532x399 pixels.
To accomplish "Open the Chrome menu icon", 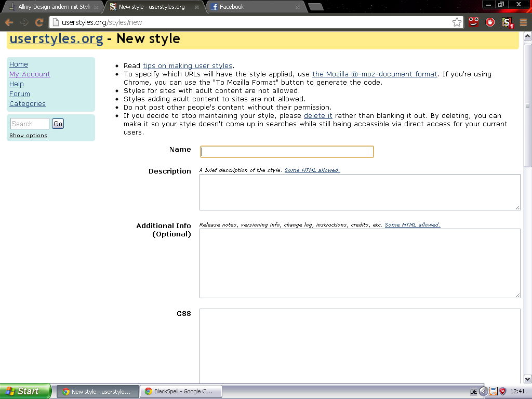I will click(523, 22).
